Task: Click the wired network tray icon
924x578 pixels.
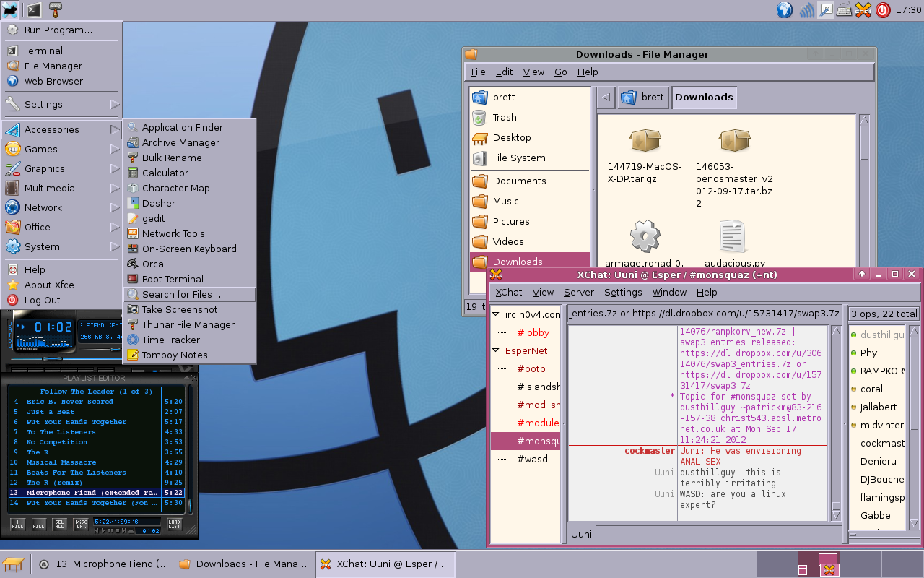Action: 825,10
